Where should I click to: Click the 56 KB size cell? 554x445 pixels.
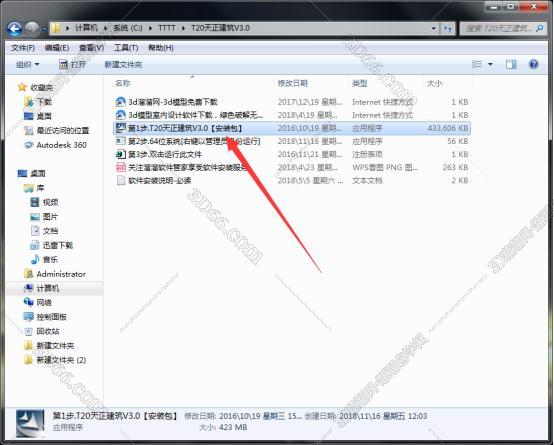coord(458,141)
